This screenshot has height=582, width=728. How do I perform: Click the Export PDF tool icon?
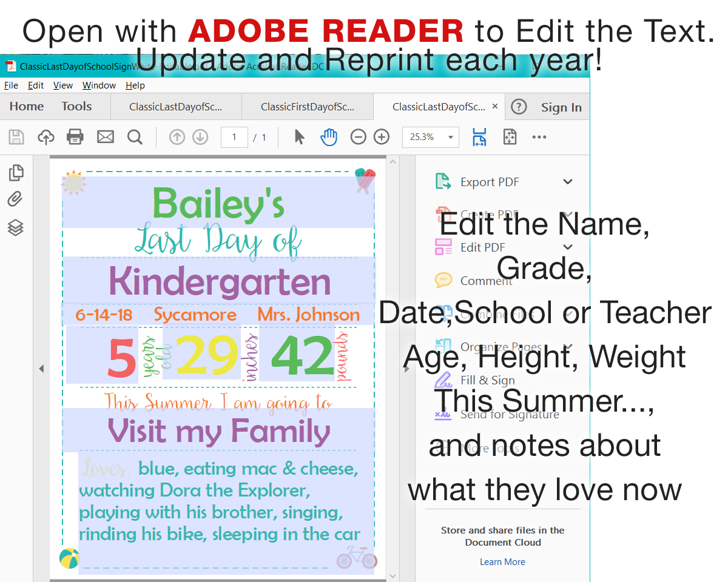tap(443, 181)
